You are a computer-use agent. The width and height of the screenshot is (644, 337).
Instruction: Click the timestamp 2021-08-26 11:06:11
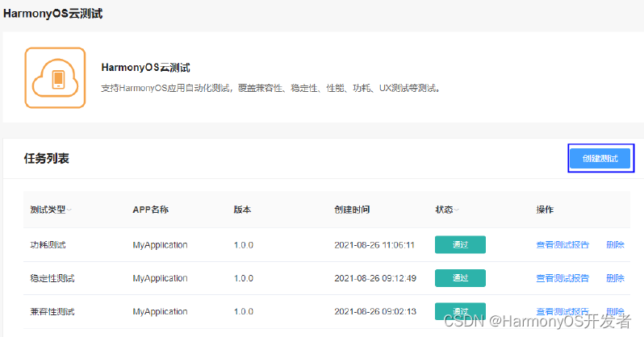coord(374,245)
